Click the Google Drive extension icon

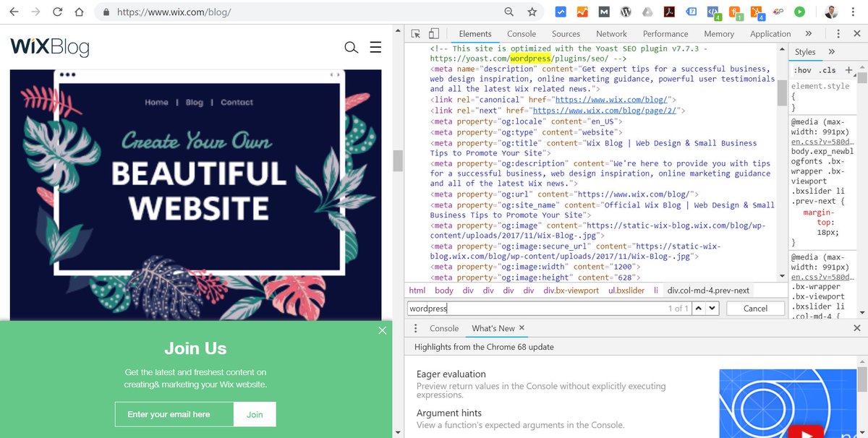pos(647,11)
